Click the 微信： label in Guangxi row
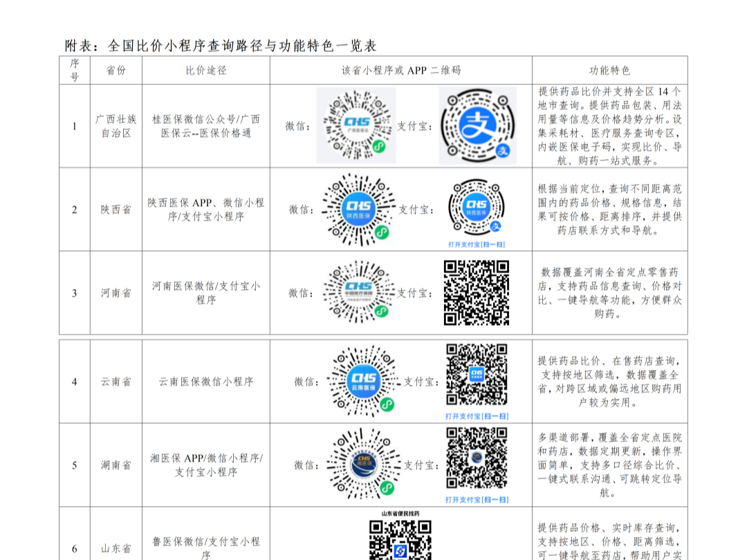747x560 pixels. pyautogui.click(x=298, y=127)
